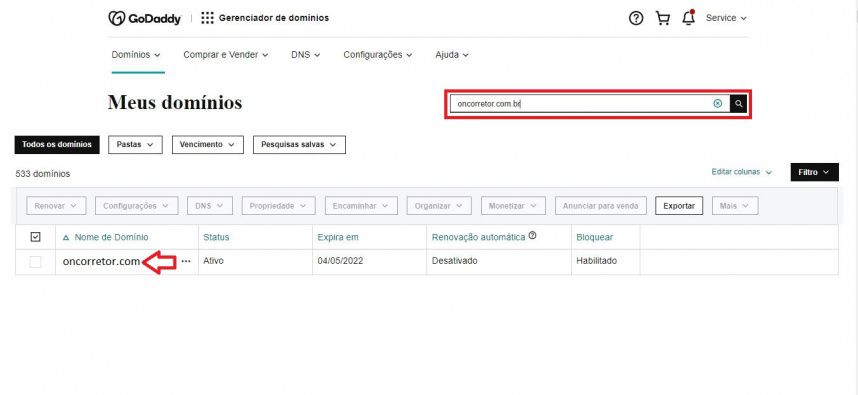
Task: Click the Gerenciador de domínios title
Action: pyautogui.click(x=274, y=18)
